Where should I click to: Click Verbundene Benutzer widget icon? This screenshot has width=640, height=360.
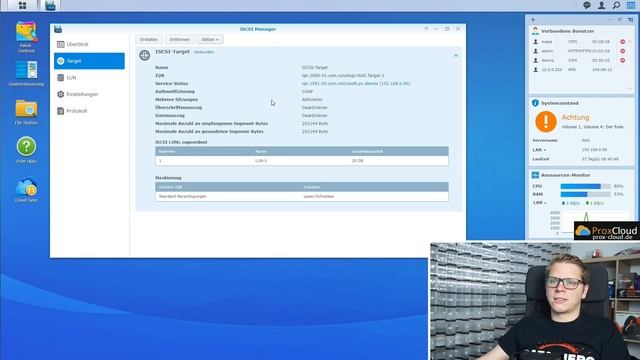535,31
